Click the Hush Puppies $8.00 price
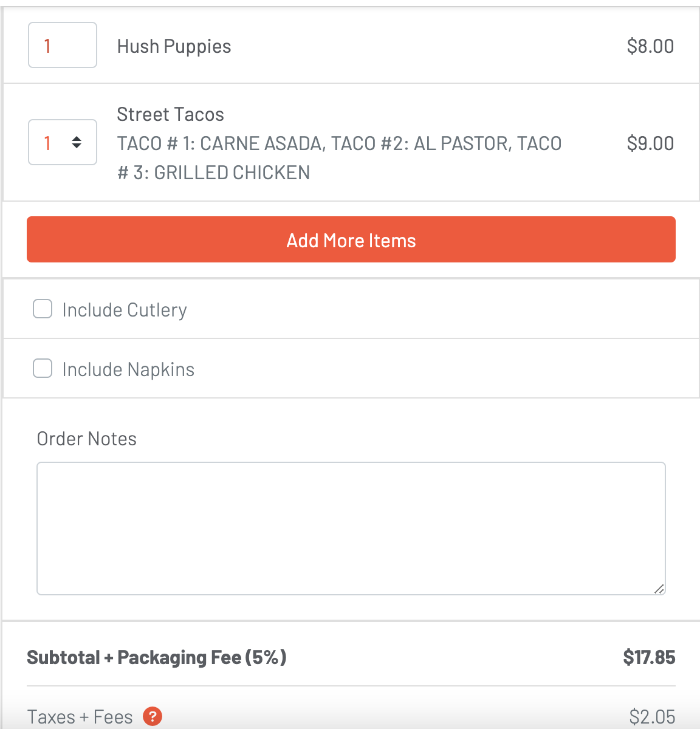Image resolution: width=700 pixels, height=729 pixels. click(650, 46)
